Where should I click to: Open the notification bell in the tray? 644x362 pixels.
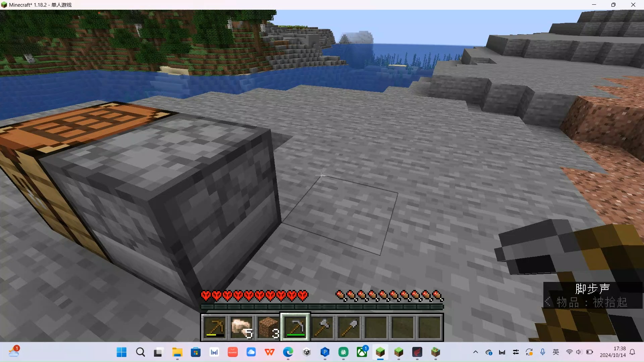point(632,352)
